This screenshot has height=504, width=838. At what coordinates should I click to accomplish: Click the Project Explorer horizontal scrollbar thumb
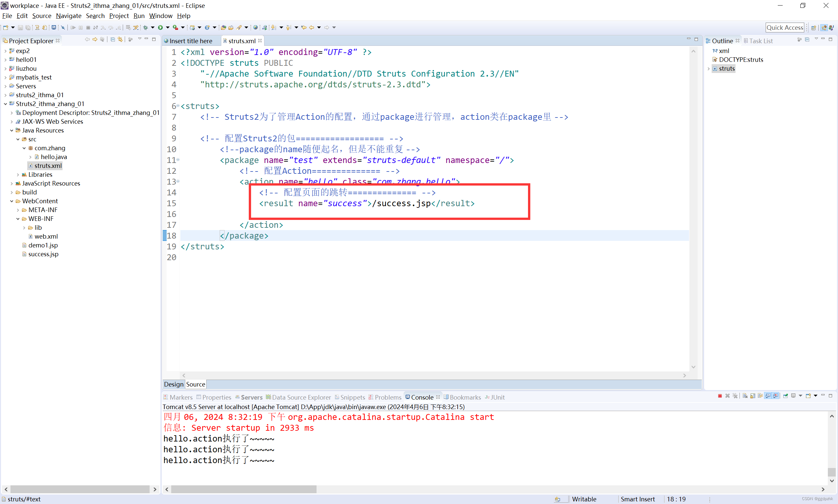[80, 489]
